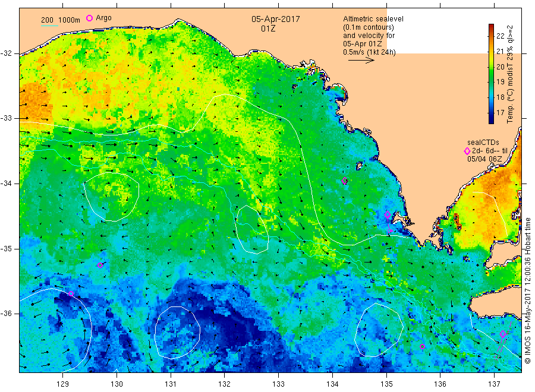The image size is (535, 392).
Task: Click inside the closed sea-level contour near 36.3S 131E
Action: point(177,333)
